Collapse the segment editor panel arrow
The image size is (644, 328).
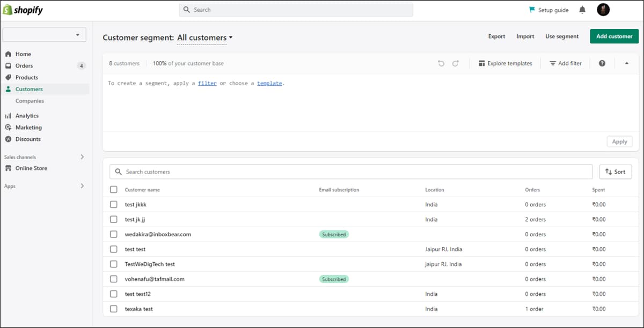pyautogui.click(x=626, y=63)
